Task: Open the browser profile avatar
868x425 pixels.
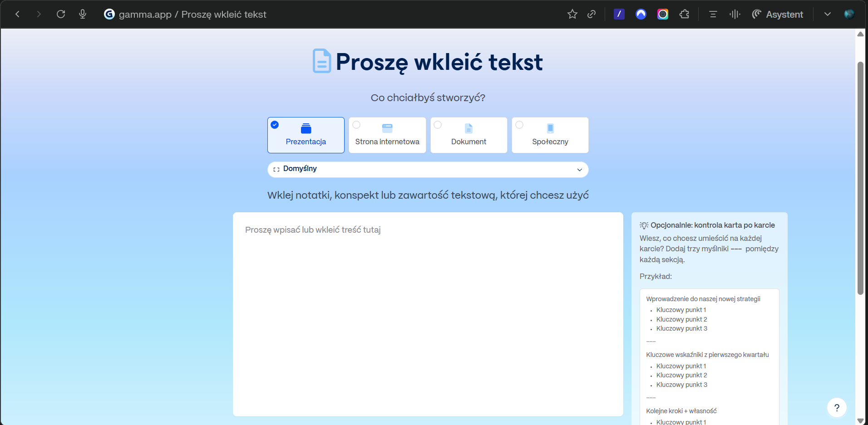Action: click(x=849, y=14)
